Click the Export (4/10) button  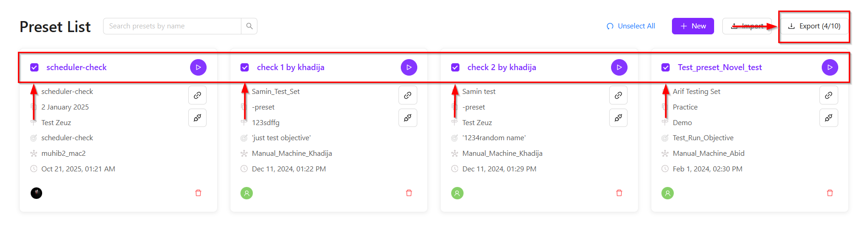pyautogui.click(x=814, y=26)
